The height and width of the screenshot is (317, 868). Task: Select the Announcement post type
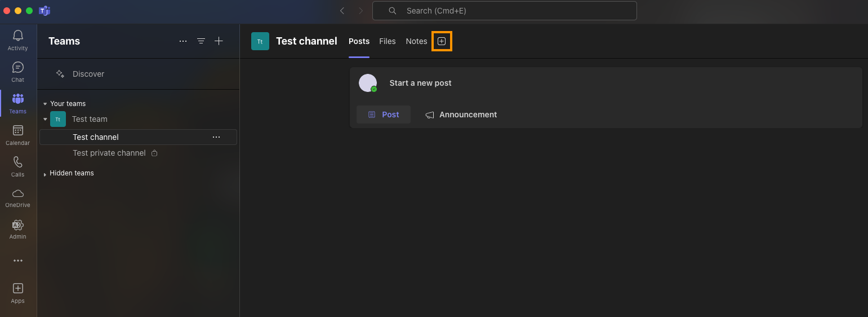point(461,115)
